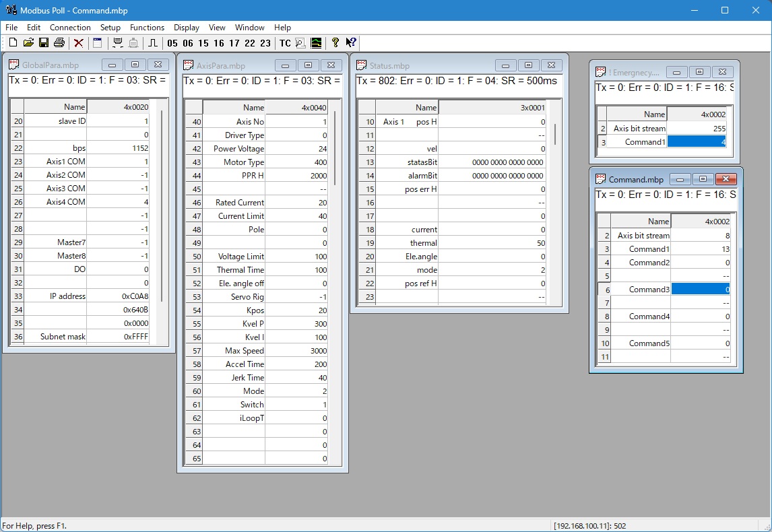Open the Functions menu

(x=147, y=28)
